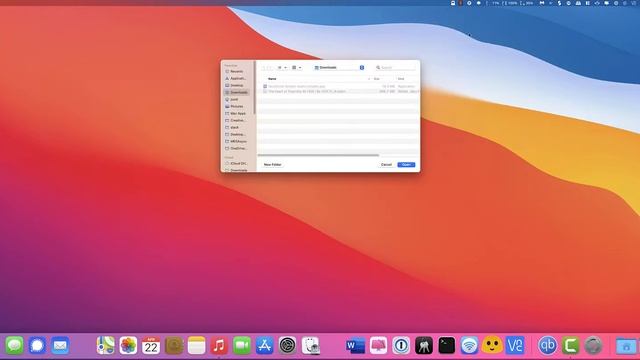640x360 pixels.
Task: Click the blue Open button
Action: point(406,164)
